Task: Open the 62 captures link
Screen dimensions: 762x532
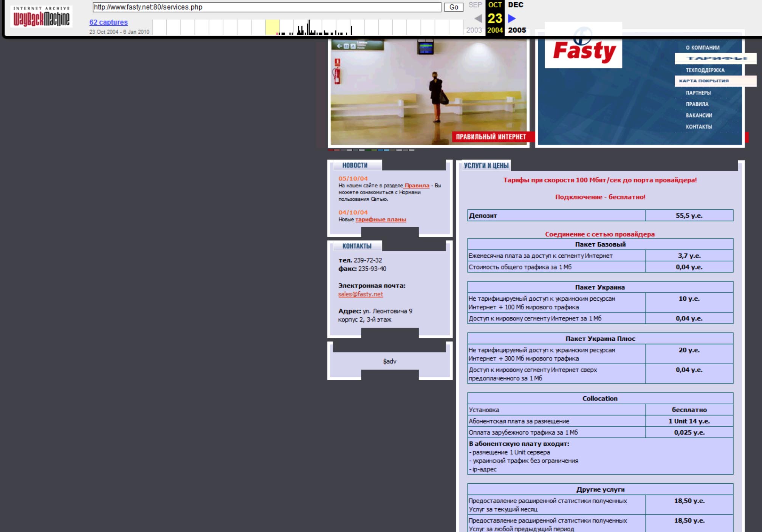Action: 108,22
